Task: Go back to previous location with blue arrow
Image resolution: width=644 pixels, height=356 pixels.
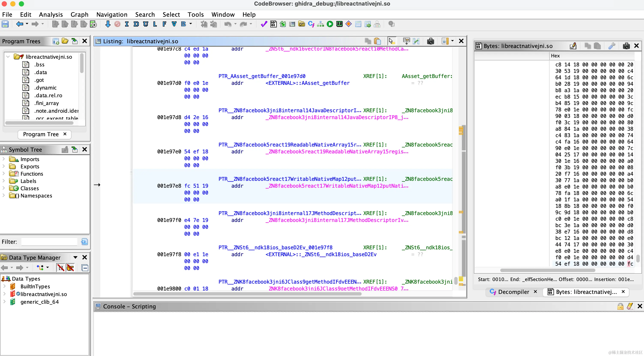Action: point(19,24)
